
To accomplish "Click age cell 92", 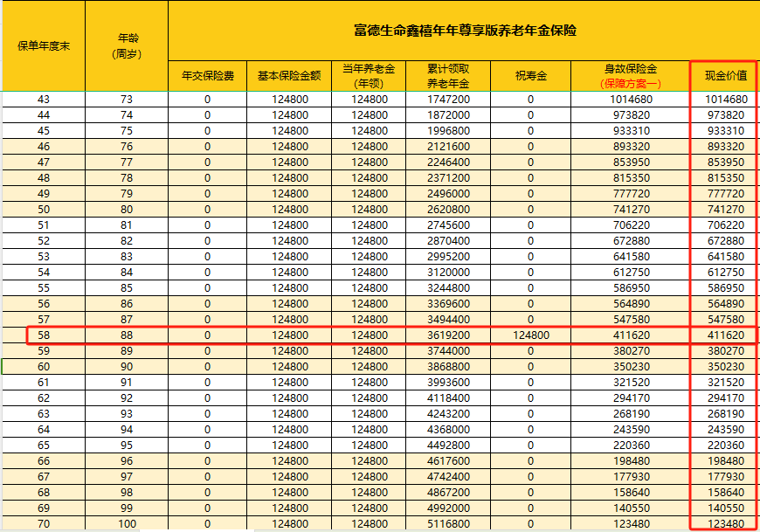I will [127, 398].
